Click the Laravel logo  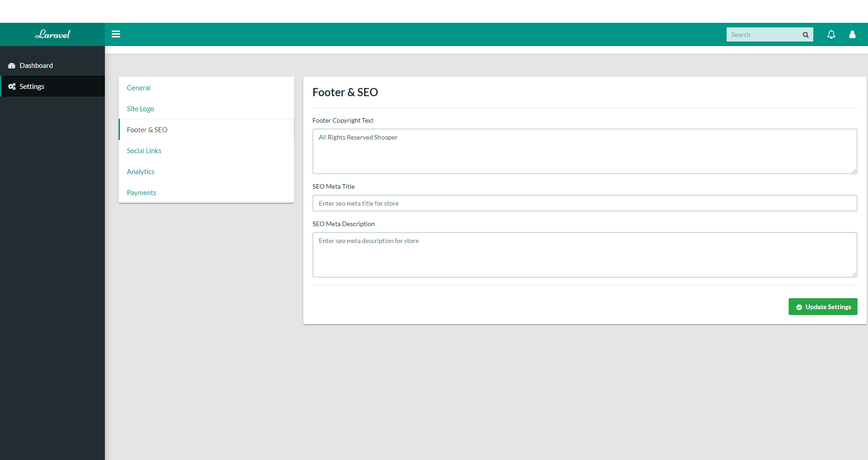point(53,34)
